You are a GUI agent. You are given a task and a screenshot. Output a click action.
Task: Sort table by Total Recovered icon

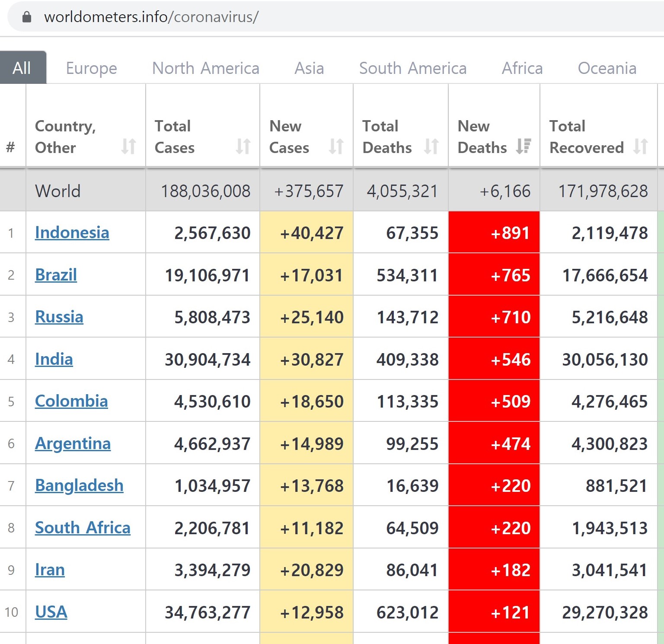(640, 147)
